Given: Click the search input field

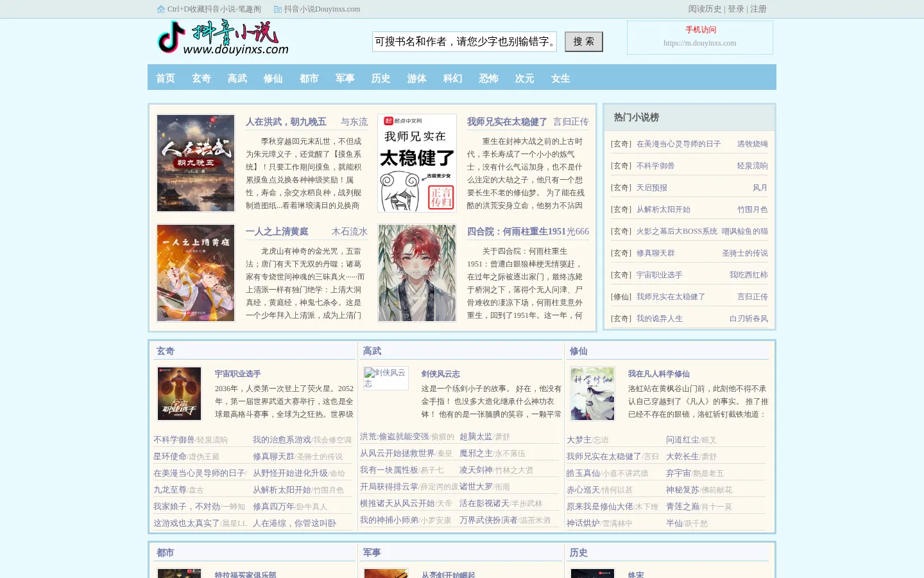Looking at the screenshot, I should [x=465, y=42].
